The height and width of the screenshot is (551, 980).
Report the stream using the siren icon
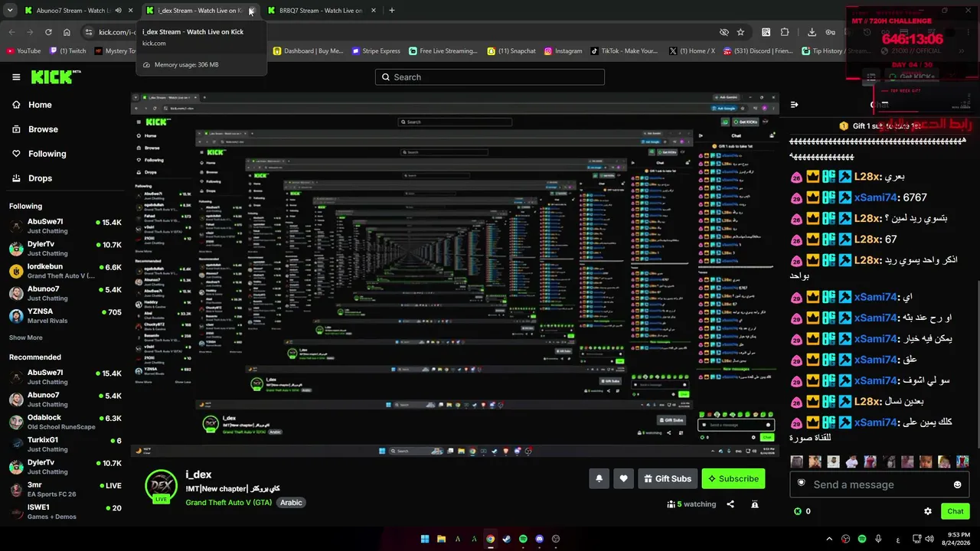755,504
